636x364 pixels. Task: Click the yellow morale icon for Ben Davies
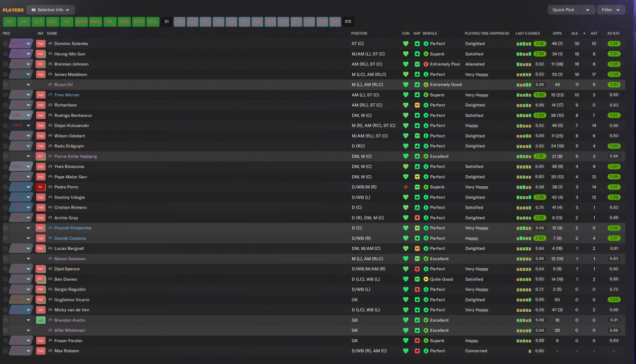coord(426,279)
